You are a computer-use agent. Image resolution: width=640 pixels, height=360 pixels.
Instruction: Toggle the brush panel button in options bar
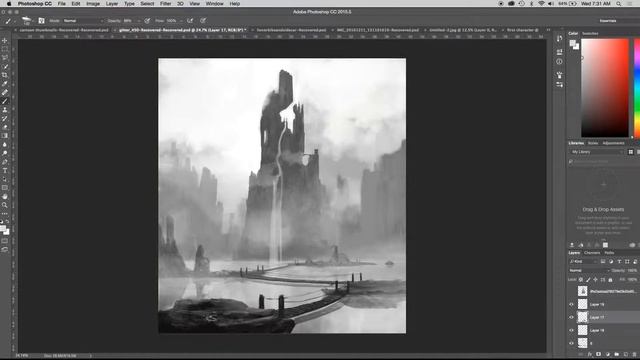click(41, 20)
